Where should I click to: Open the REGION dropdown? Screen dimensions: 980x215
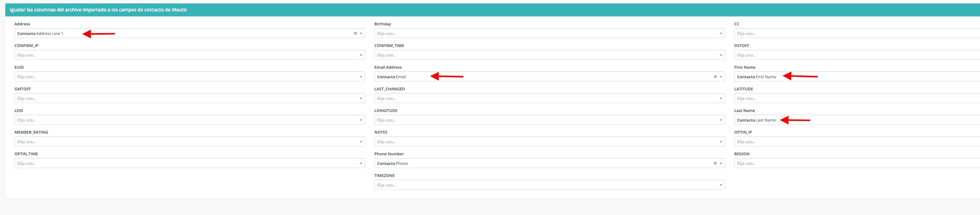coord(857,163)
